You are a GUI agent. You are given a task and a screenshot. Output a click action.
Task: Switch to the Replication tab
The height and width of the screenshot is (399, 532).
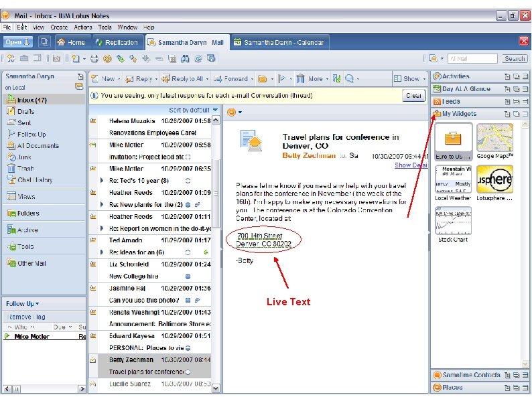click(117, 42)
